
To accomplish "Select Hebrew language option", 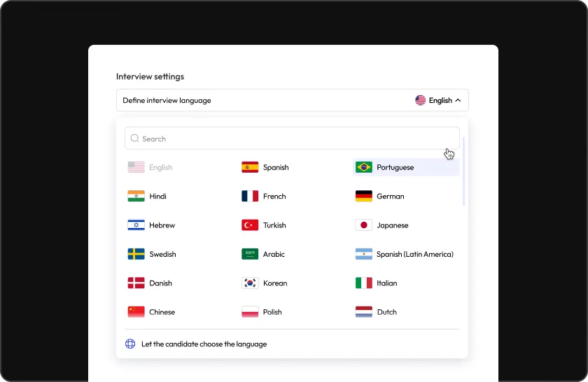I will click(162, 225).
